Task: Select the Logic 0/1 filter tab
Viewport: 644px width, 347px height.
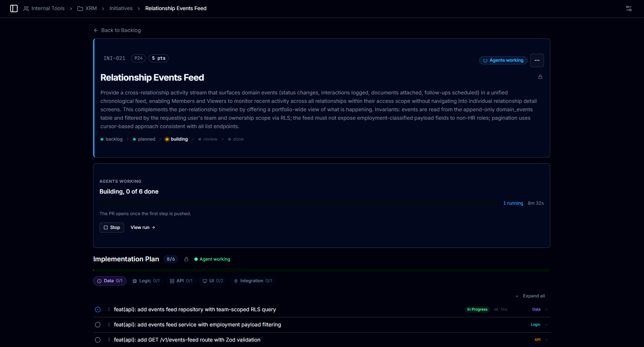Action: [x=146, y=281]
